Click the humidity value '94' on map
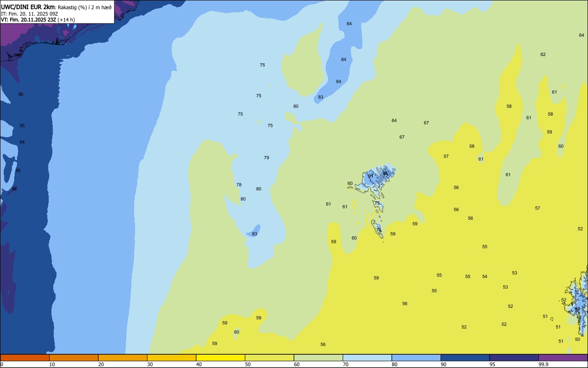588x368 pixels. point(22,142)
